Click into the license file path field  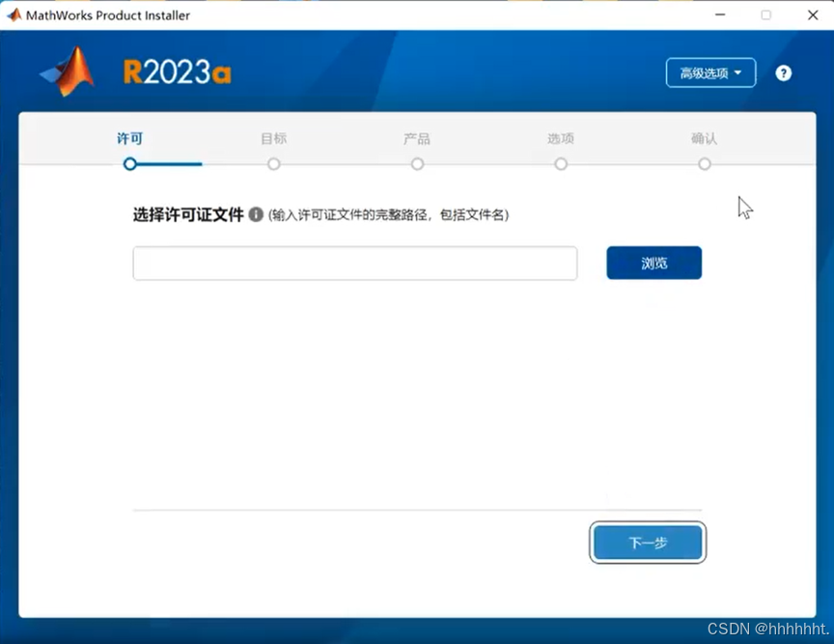355,263
